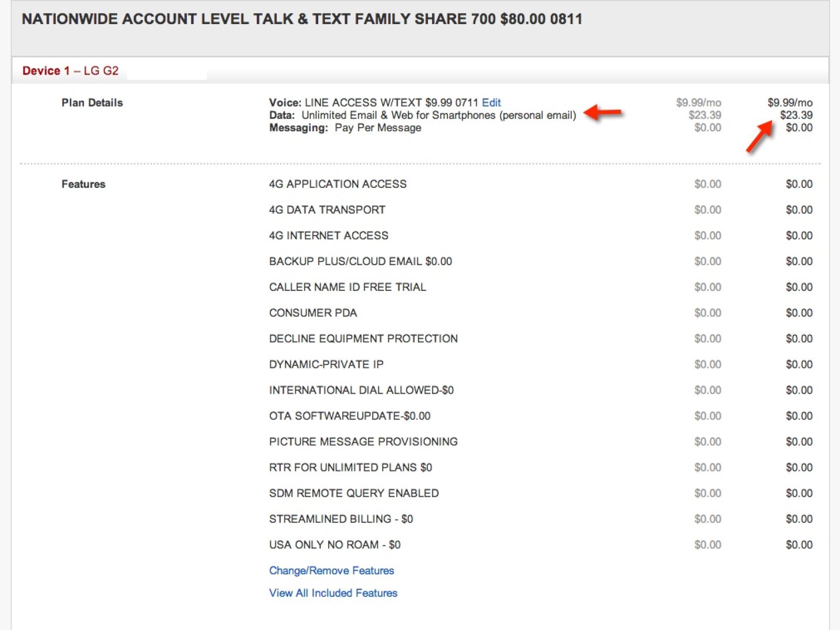Image resolution: width=840 pixels, height=630 pixels.
Task: Select USA ONLY NO ROAM feature
Action: [334, 545]
